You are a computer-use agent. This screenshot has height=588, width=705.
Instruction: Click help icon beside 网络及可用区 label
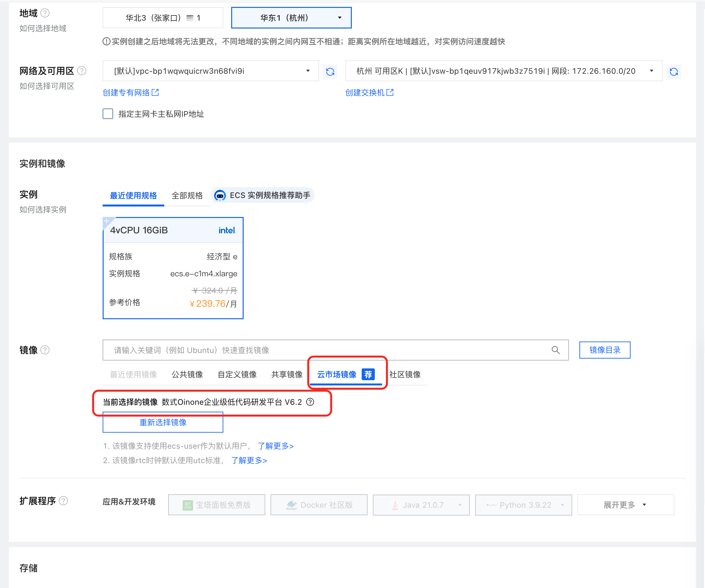82,71
